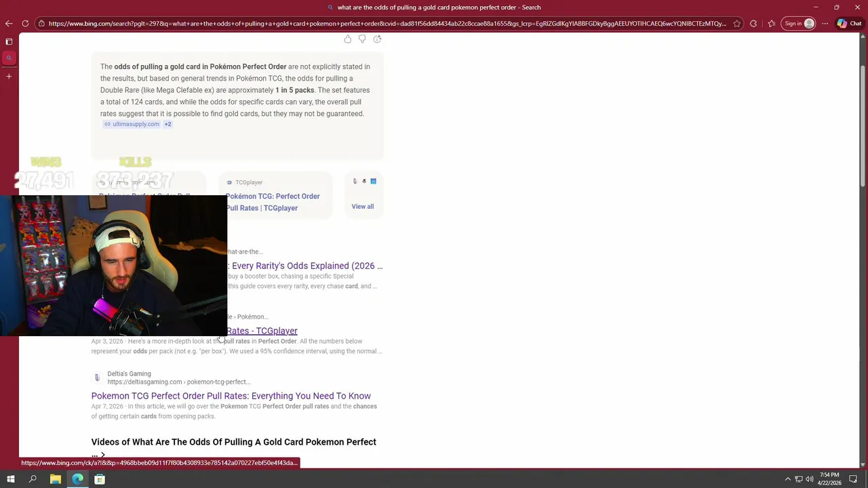Screen dimensions: 868x488
Task: Click page title text in title bar
Action: click(439, 7)
